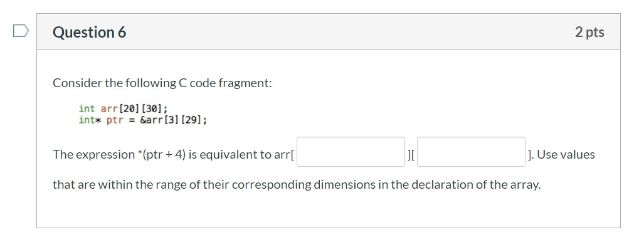Image resolution: width=644 pixels, height=242 pixels.
Task: Click the code line 'int* ptr = &arr[3][29];'
Action: [x=143, y=120]
